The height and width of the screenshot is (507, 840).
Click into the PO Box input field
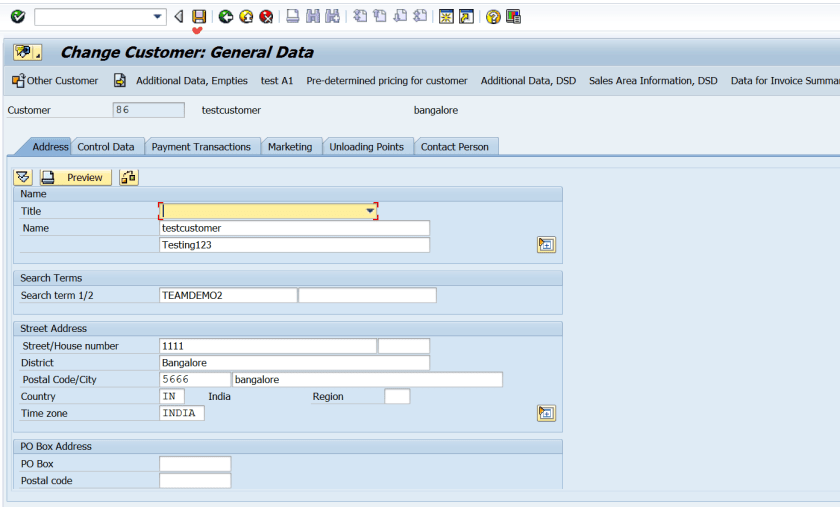click(195, 464)
